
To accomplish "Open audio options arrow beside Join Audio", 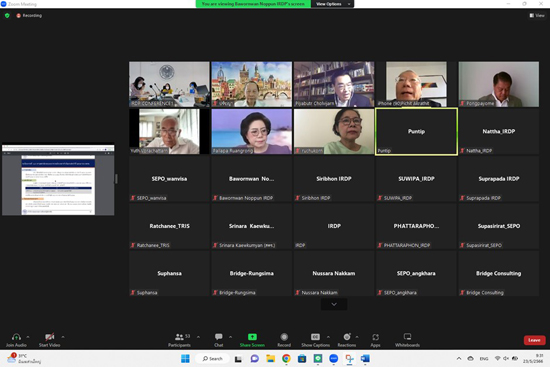I will coord(28,337).
